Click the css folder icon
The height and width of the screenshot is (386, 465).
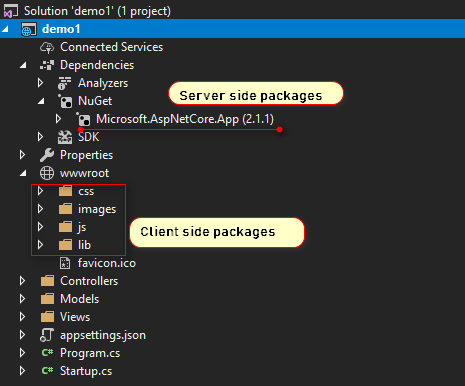point(65,191)
